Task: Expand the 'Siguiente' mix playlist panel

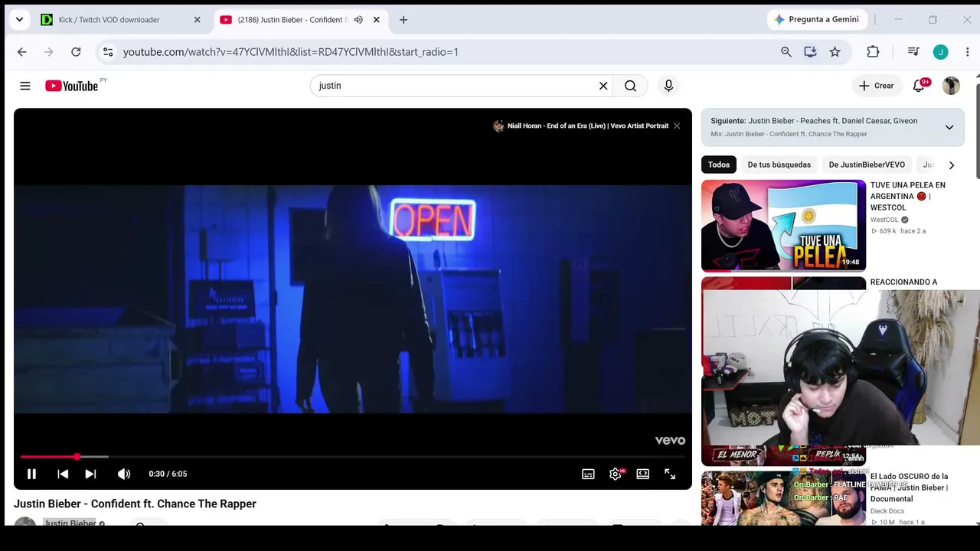Action: coord(949,127)
